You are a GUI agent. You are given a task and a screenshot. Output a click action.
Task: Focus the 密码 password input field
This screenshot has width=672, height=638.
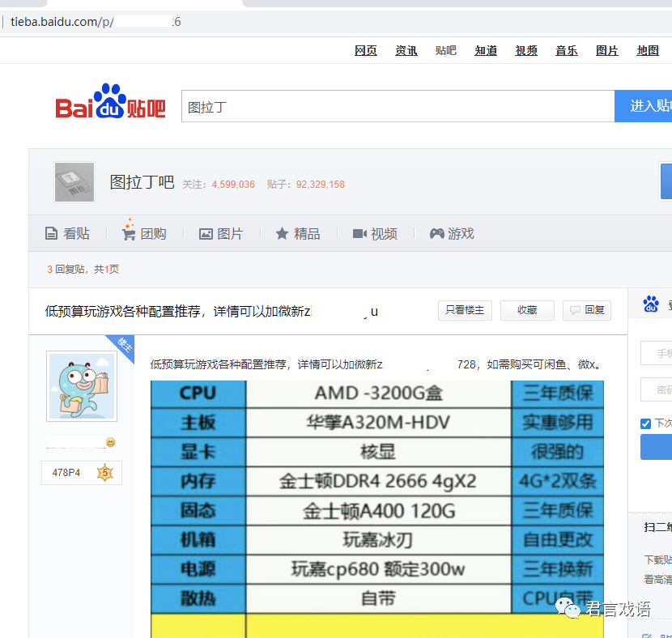(656, 389)
